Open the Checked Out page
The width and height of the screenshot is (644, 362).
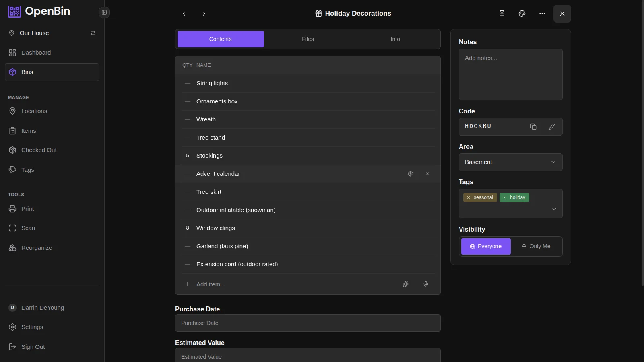(x=39, y=150)
